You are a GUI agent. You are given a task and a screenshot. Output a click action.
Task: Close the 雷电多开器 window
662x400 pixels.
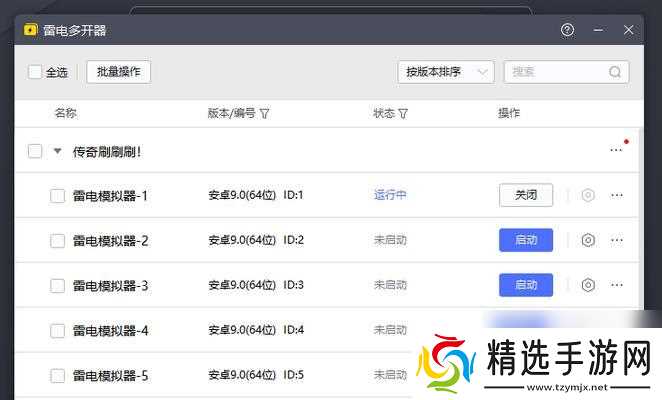(628, 30)
